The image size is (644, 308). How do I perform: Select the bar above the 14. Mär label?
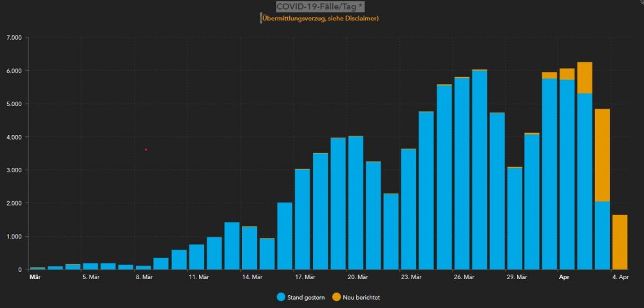pos(249,248)
